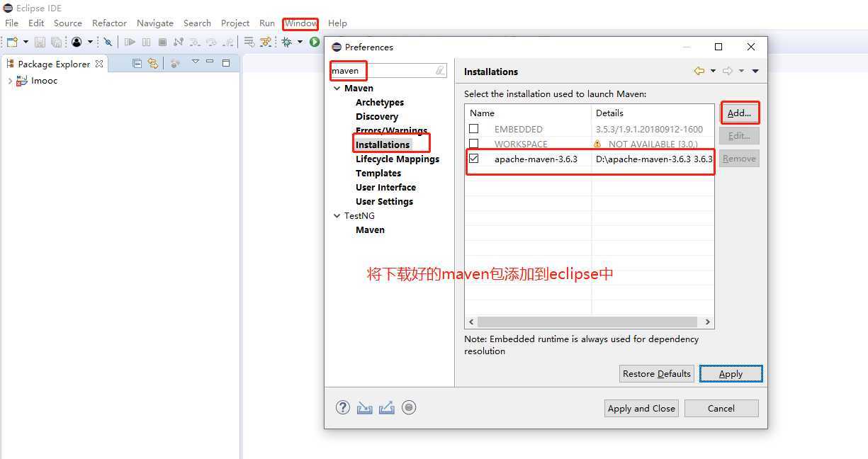Open the Refactor menu
The image size is (868, 459).
pyautogui.click(x=109, y=23)
